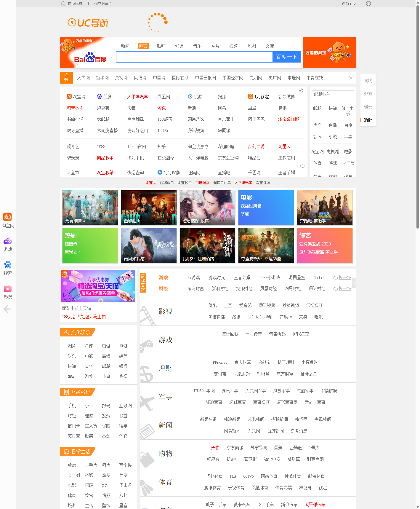Viewport: 420px width, 509px height.
Task: Refresh the site list with circular arrow icon
Action: pos(302,166)
